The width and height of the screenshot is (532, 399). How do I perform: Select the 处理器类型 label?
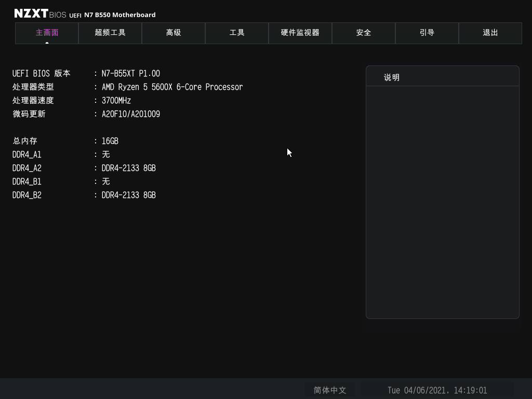click(33, 87)
